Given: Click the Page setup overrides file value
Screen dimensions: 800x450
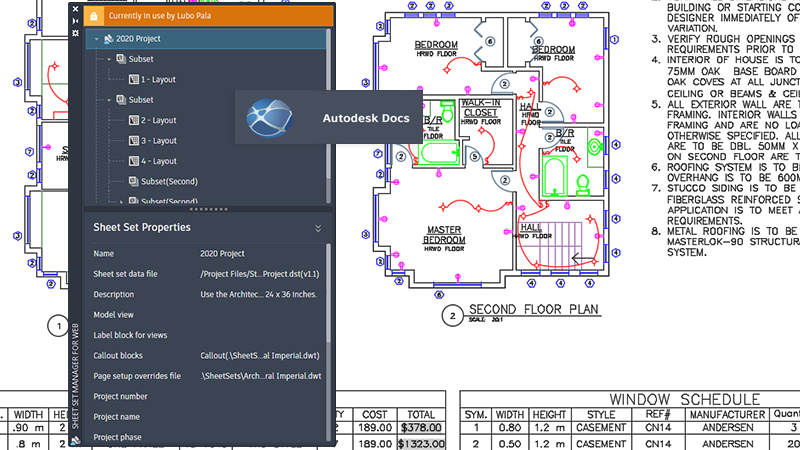Looking at the screenshot, I should (261, 376).
